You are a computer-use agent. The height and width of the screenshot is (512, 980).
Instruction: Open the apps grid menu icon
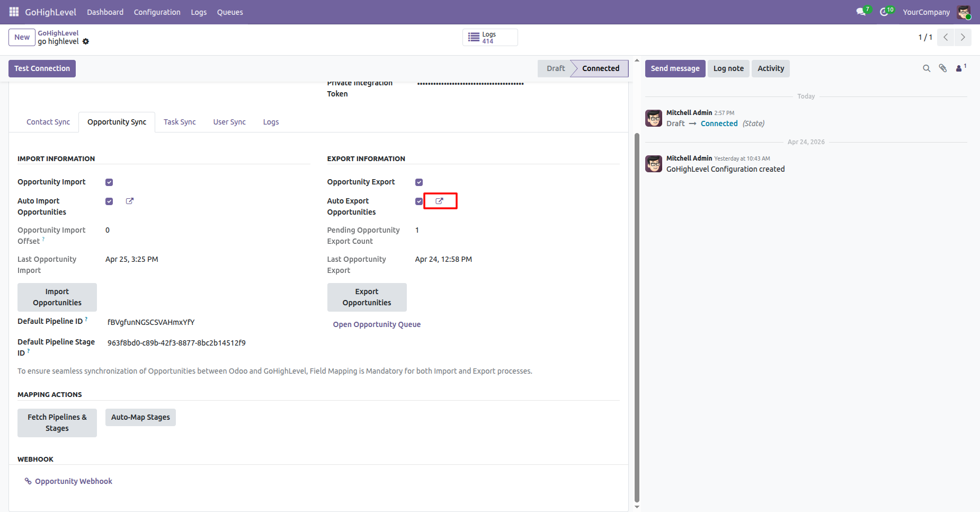pyautogui.click(x=14, y=12)
